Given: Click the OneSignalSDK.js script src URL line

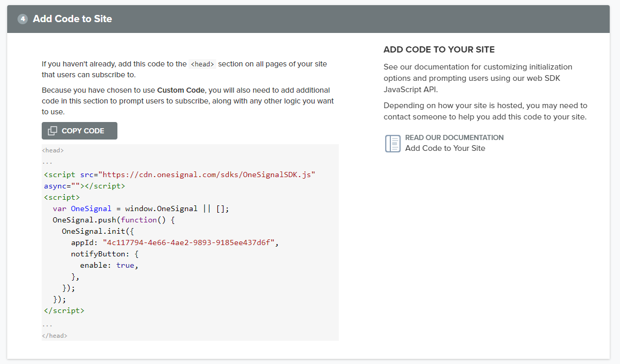Looking at the screenshot, I should pos(180,175).
